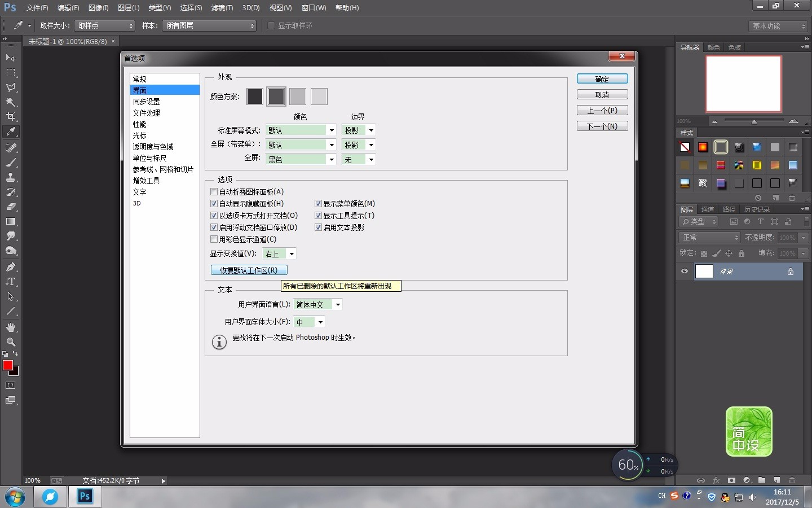Choose the lightest color scheme swatch

click(319, 97)
